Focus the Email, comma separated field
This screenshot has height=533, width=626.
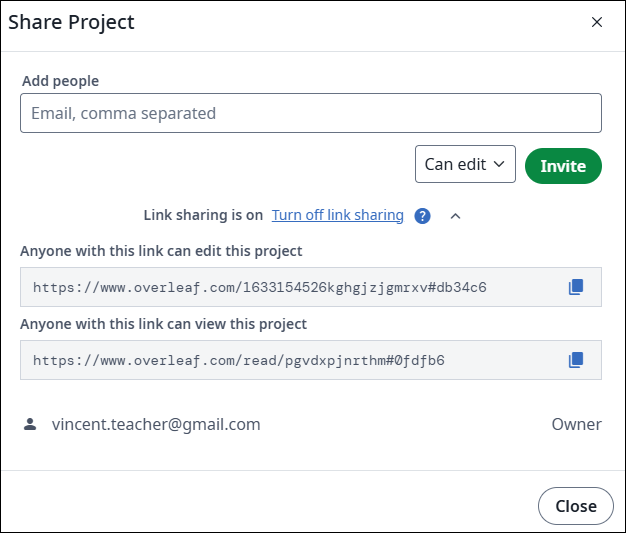311,113
